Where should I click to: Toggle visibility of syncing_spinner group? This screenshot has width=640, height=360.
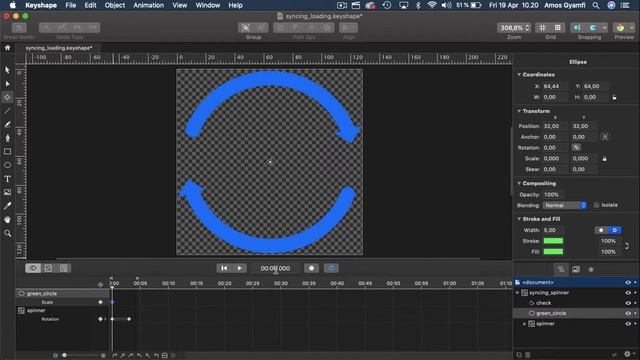tap(628, 293)
